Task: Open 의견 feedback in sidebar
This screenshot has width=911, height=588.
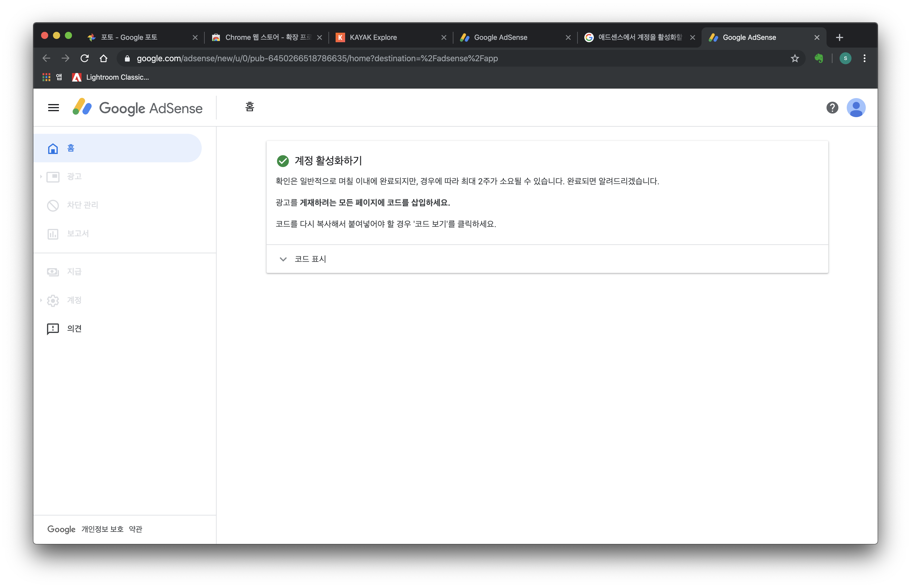Action: (x=74, y=328)
